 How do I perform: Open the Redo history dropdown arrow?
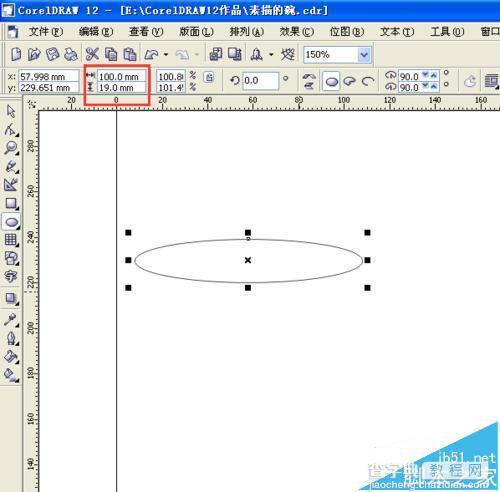(197, 54)
